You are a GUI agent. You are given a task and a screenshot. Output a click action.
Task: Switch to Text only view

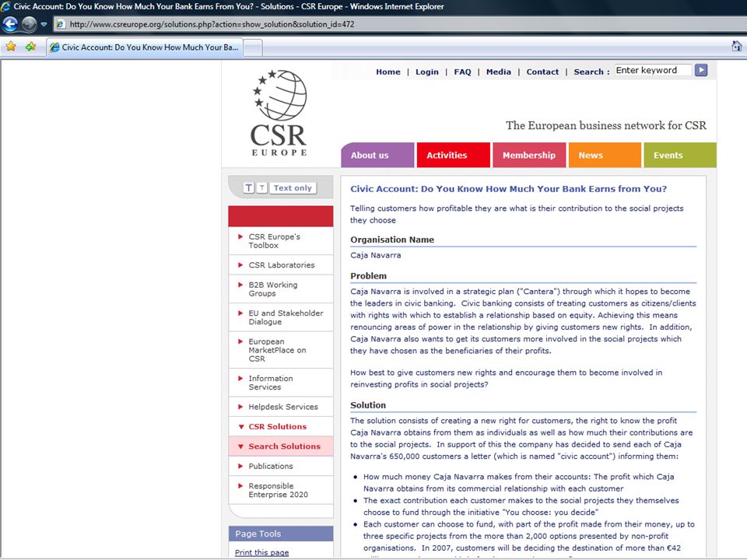point(293,187)
